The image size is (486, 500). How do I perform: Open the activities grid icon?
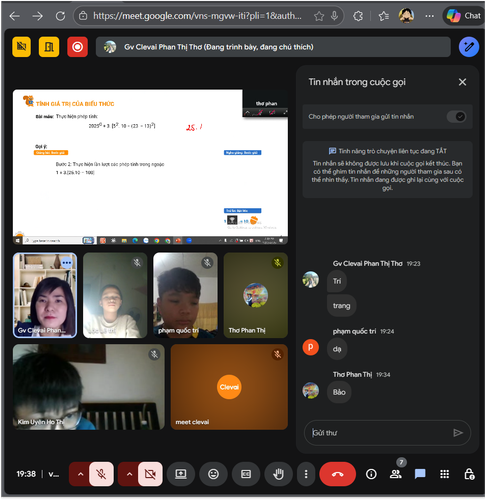point(444,474)
